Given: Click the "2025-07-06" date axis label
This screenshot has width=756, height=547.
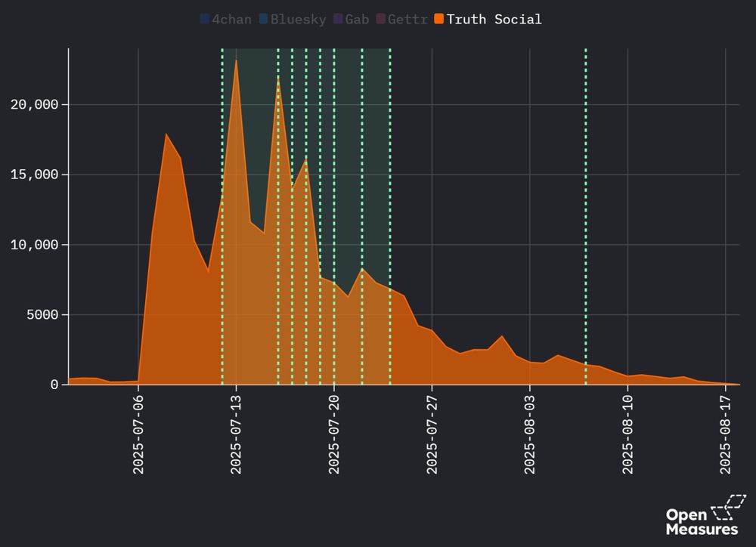Looking at the screenshot, I should (138, 434).
